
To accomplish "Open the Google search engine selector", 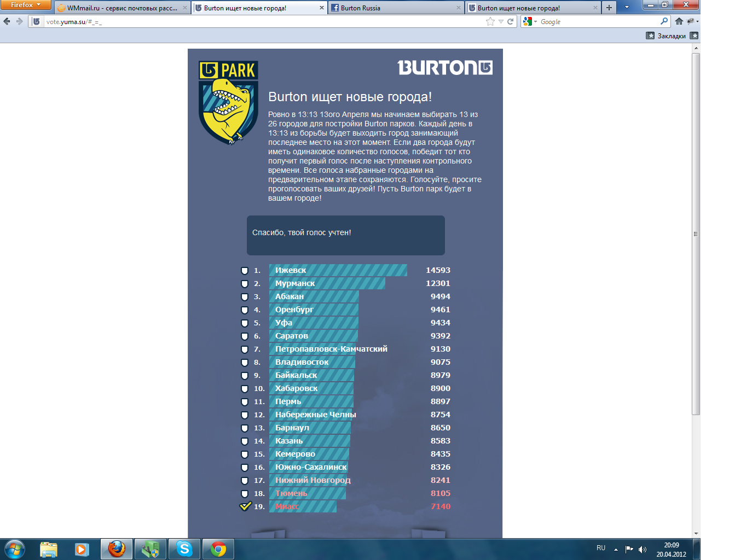I will click(x=529, y=21).
